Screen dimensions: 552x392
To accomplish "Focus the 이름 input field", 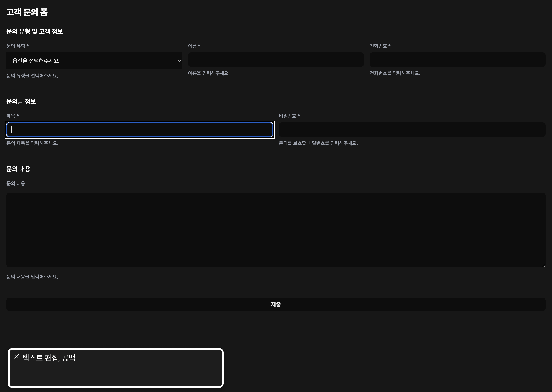I will click(276, 60).
